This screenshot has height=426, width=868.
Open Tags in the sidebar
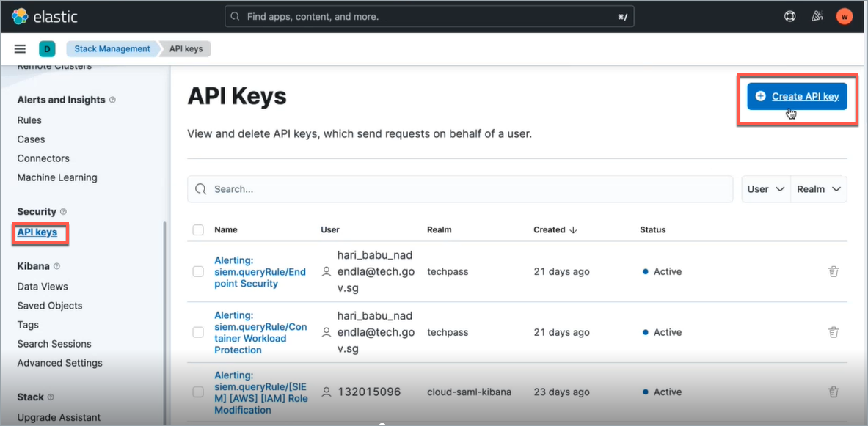click(28, 325)
